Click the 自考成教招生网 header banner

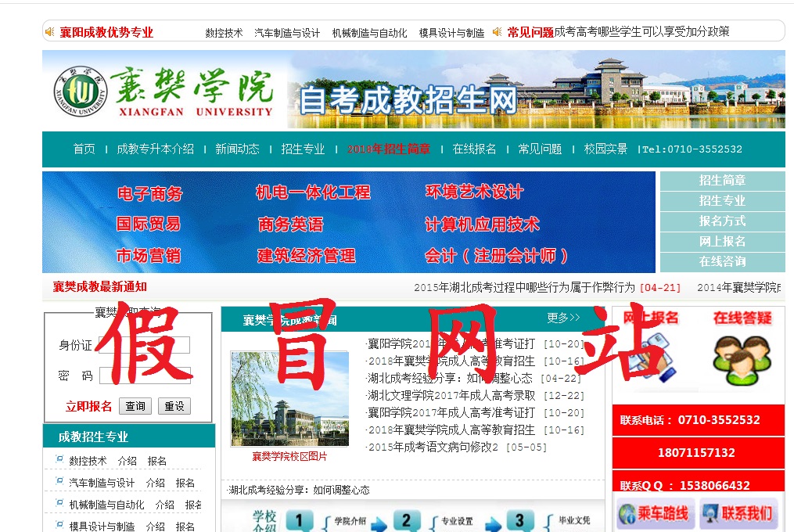click(408, 100)
